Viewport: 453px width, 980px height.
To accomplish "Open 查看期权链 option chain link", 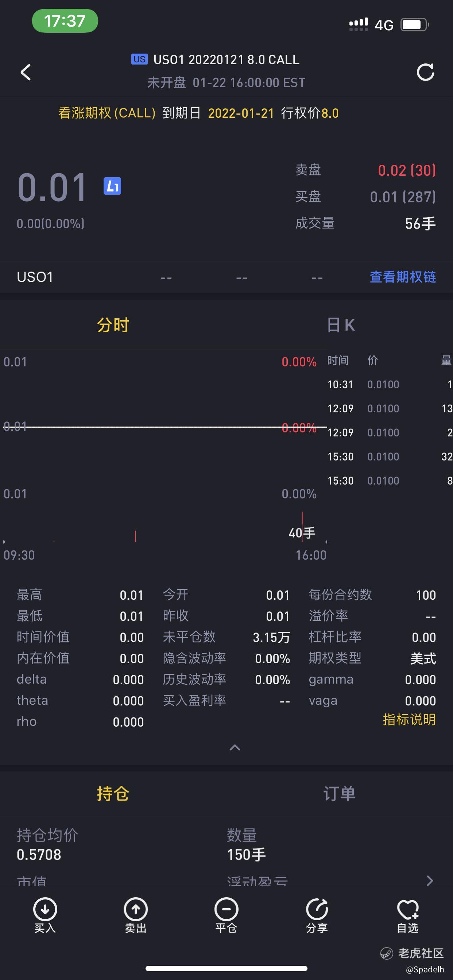I will (403, 277).
